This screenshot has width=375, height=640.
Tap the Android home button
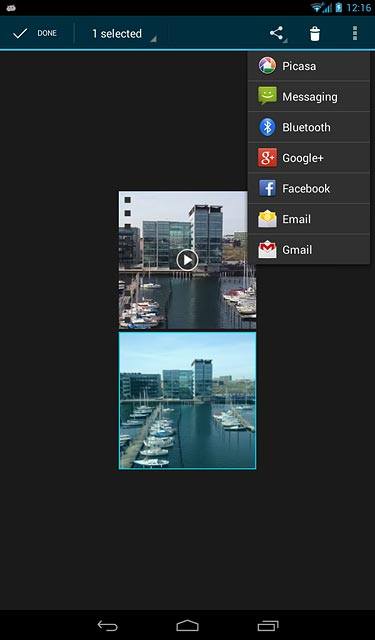coord(187,625)
